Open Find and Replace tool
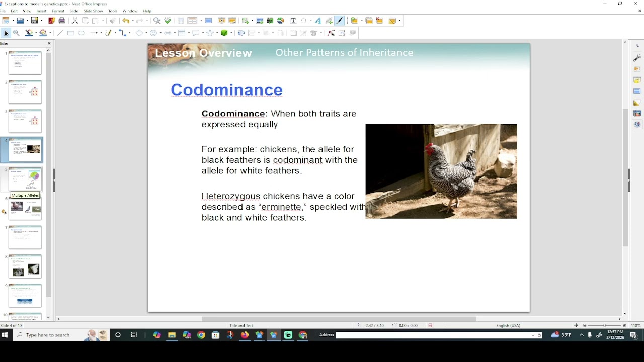Viewport: 644px width, 362px height. click(x=157, y=21)
